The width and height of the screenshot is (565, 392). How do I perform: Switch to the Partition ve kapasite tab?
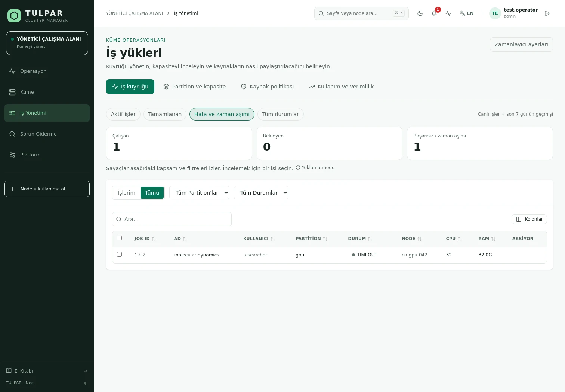pyautogui.click(x=194, y=87)
